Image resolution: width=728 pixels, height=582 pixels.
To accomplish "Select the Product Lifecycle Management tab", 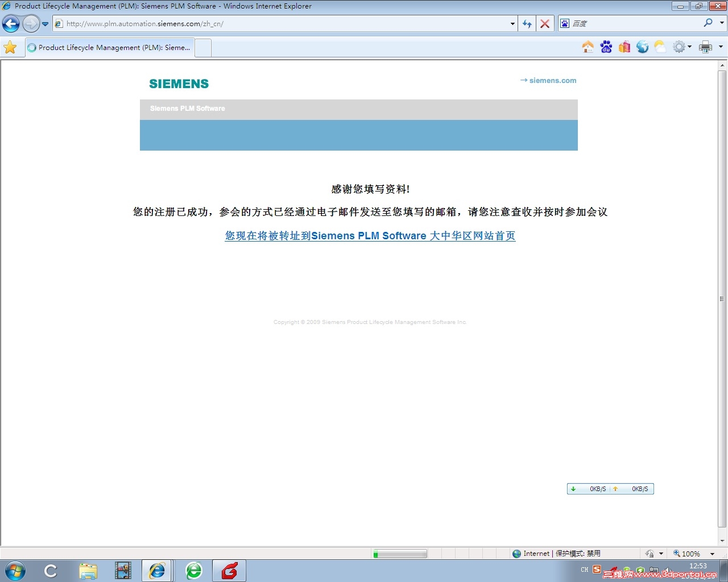I will (x=110, y=48).
